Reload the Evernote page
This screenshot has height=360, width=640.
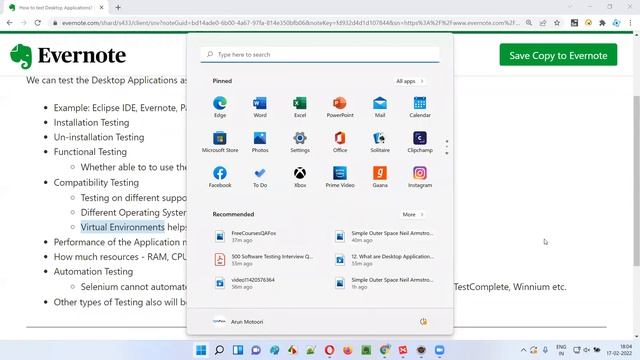(38, 23)
